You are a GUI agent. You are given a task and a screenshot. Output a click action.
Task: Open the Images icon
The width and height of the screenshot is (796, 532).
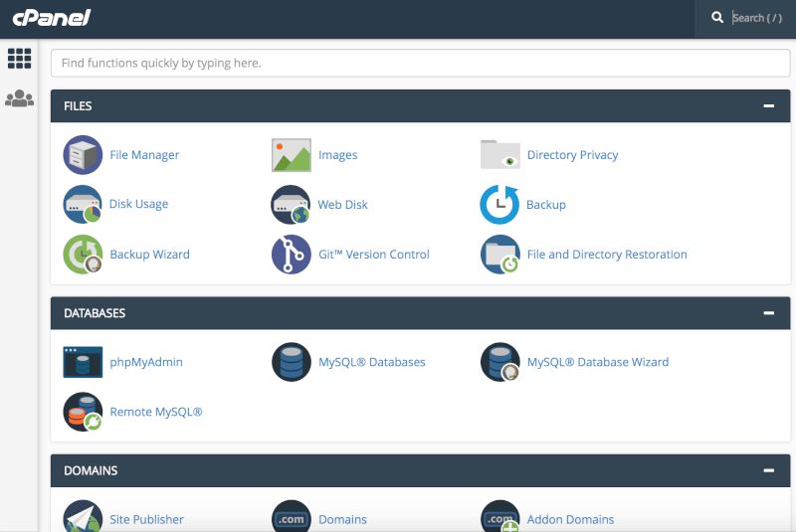292,155
